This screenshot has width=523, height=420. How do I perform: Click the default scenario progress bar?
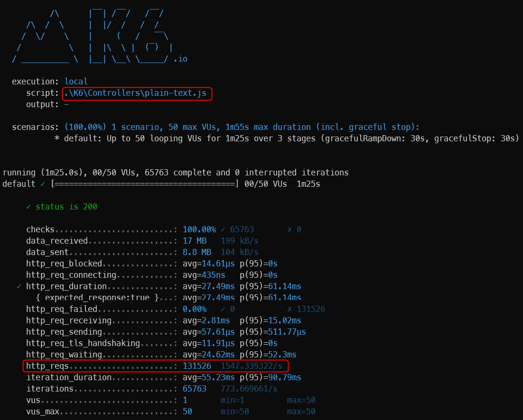coord(145,184)
